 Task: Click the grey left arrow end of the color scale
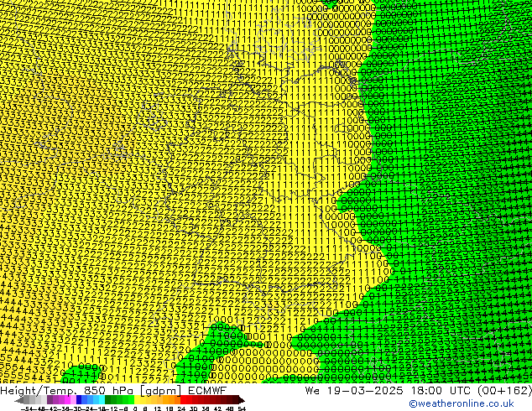pyautogui.click(x=18, y=400)
